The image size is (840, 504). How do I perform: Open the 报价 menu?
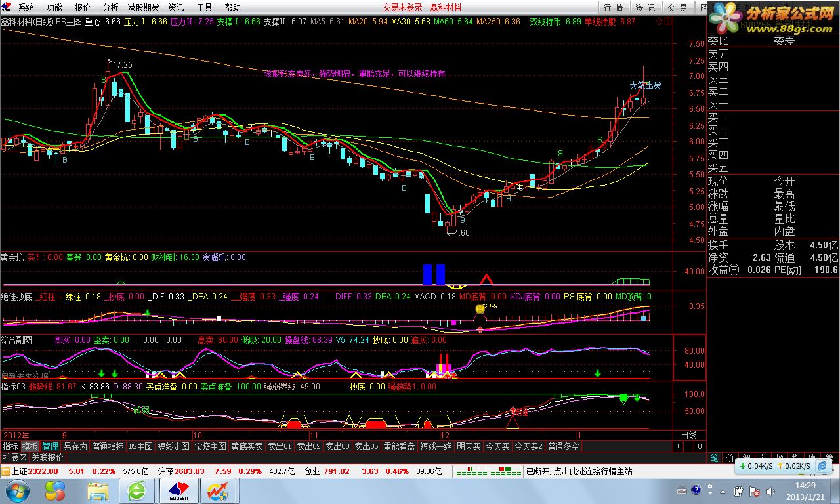click(x=83, y=7)
